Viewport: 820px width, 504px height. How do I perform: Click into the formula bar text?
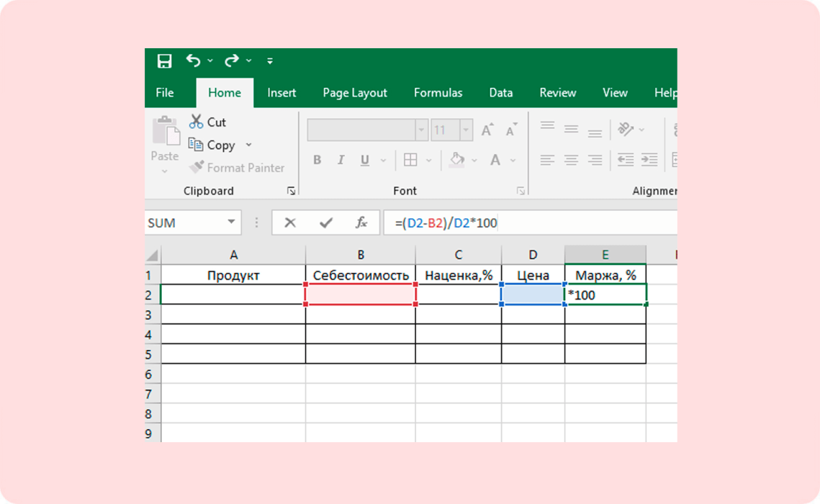click(446, 223)
